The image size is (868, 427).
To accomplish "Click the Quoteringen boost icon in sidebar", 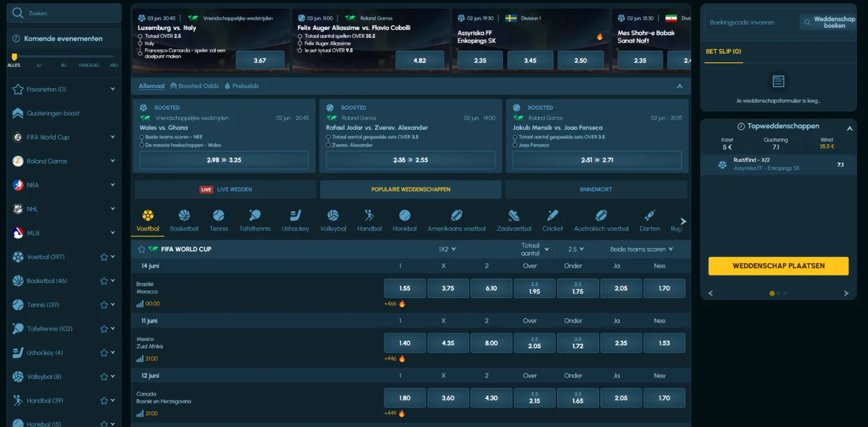I will point(18,113).
